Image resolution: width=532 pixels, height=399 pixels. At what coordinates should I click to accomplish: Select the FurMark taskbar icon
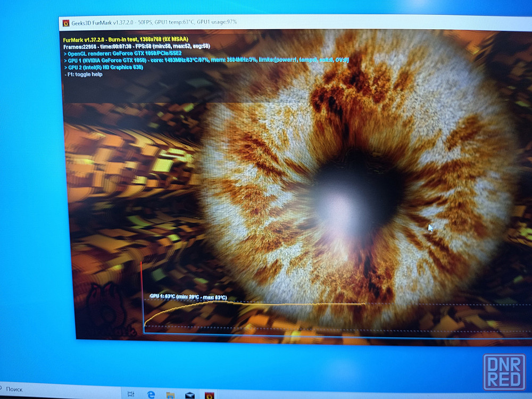pyautogui.click(x=209, y=395)
